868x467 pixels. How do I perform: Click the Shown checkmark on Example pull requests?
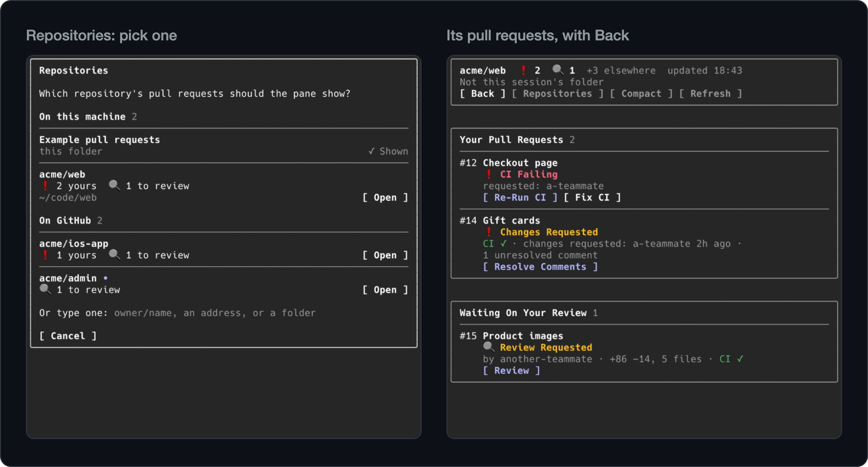388,152
